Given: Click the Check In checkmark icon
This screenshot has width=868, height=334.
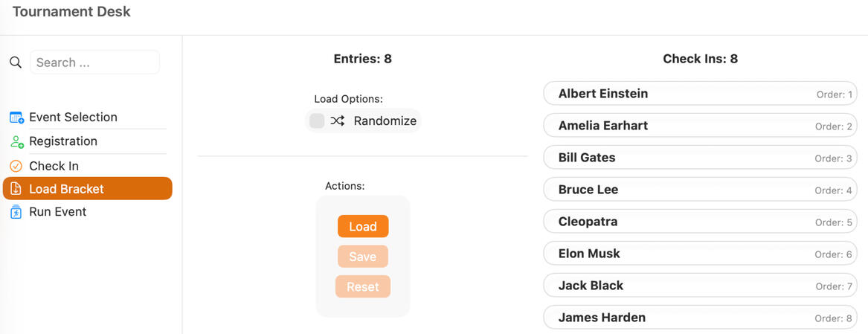Looking at the screenshot, I should pyautogui.click(x=16, y=166).
